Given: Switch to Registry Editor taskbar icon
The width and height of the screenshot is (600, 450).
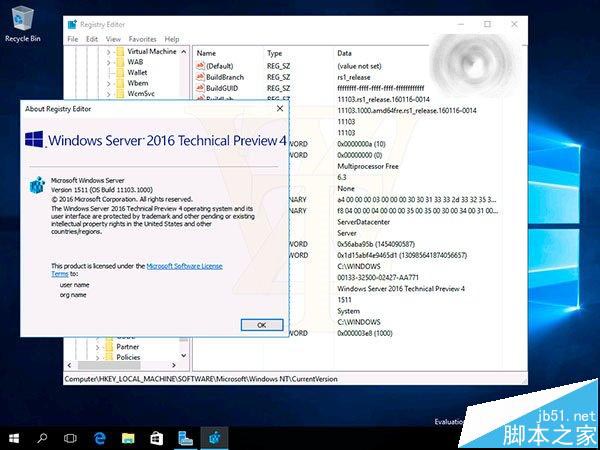Looking at the screenshot, I should (214, 439).
